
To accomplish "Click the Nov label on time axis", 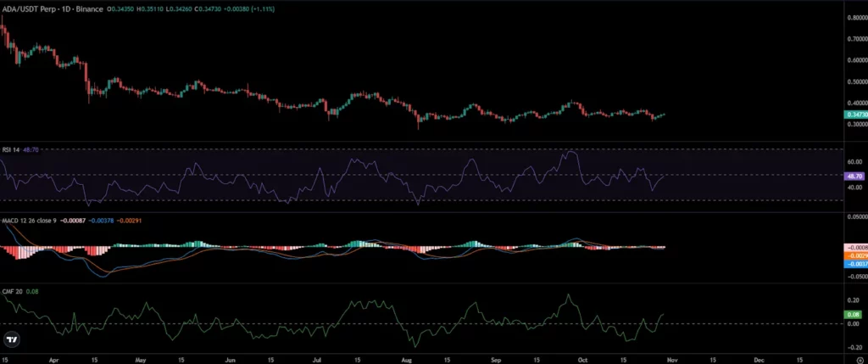I will 674,359.
